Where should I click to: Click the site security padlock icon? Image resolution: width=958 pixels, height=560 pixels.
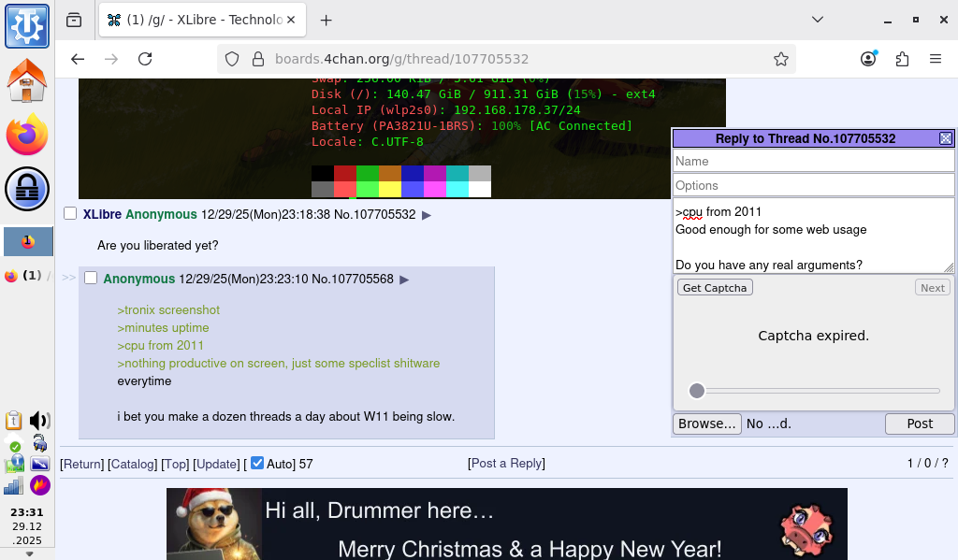(258, 59)
